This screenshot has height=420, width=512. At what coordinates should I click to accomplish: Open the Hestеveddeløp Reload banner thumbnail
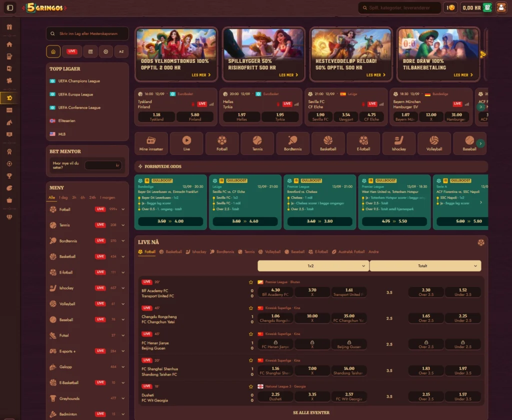350,54
